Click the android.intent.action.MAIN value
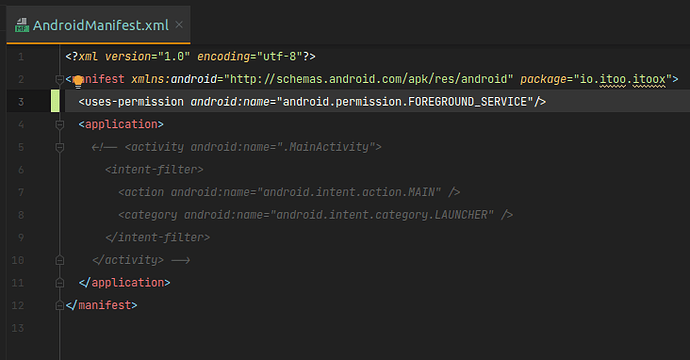The height and width of the screenshot is (360, 690). click(349, 192)
